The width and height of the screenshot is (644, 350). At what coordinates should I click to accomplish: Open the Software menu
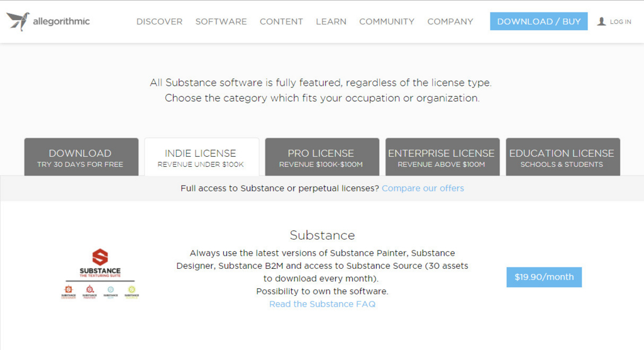click(x=221, y=21)
